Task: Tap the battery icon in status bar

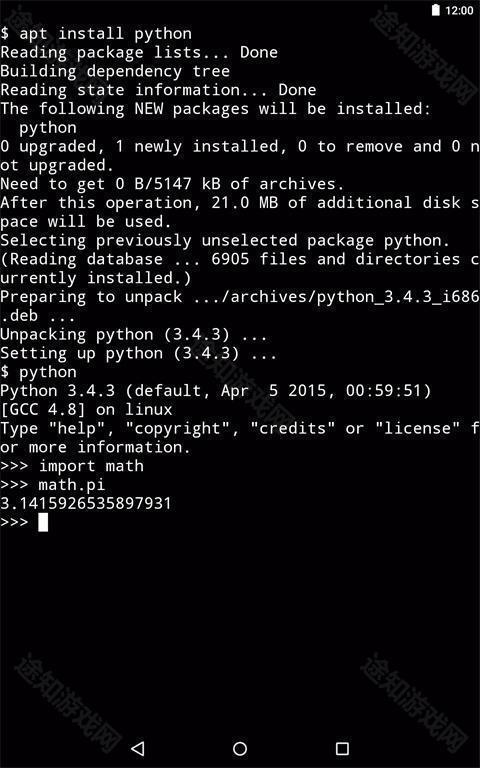Action: 435,10
